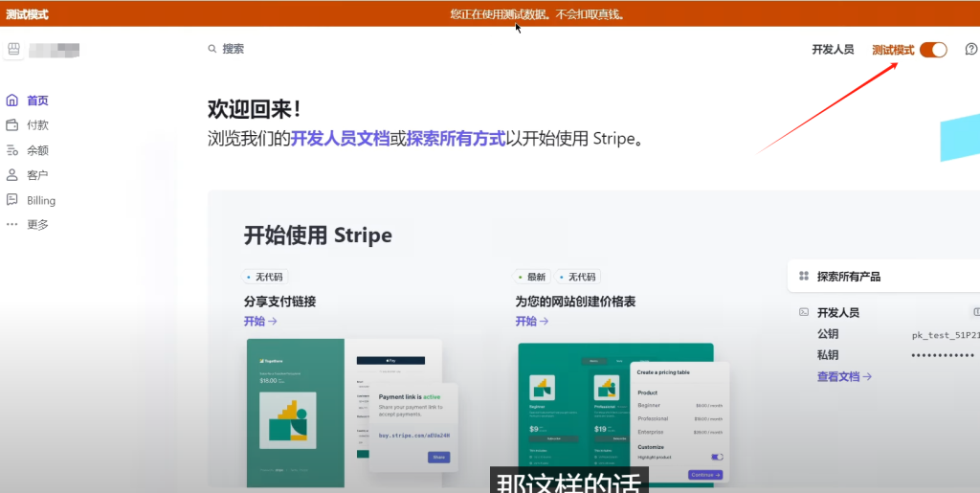Image resolution: width=980 pixels, height=493 pixels.
Task: Click the 客户 person icon
Action: [x=11, y=175]
